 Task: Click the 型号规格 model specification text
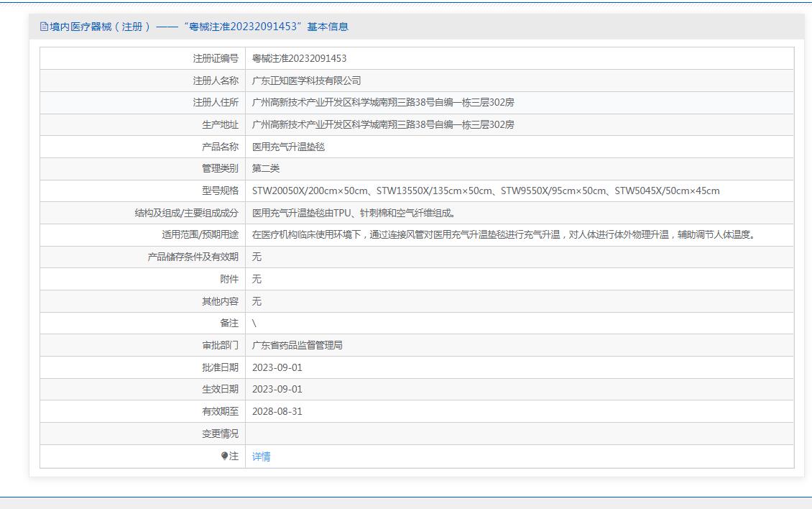coord(485,191)
